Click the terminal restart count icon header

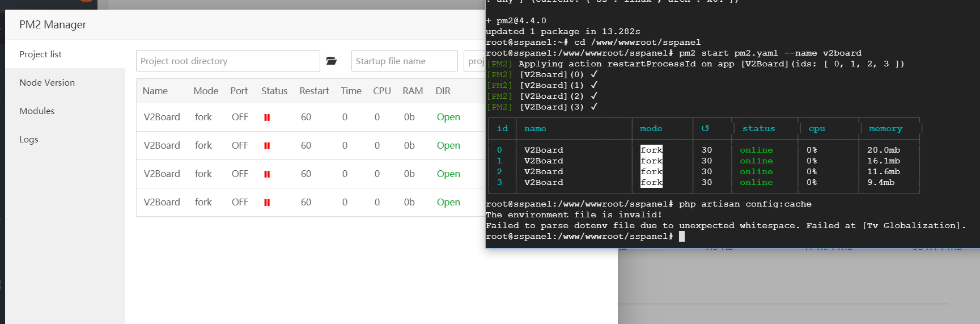tap(705, 129)
